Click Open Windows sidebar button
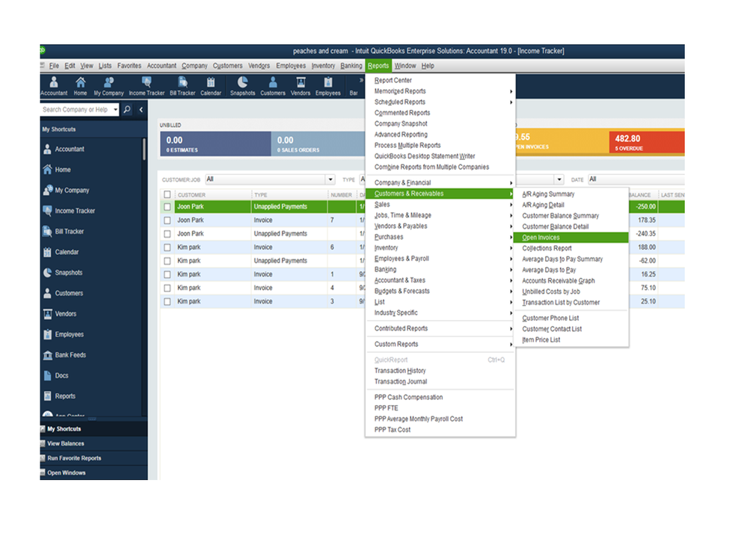The height and width of the screenshot is (560, 747). (x=94, y=473)
